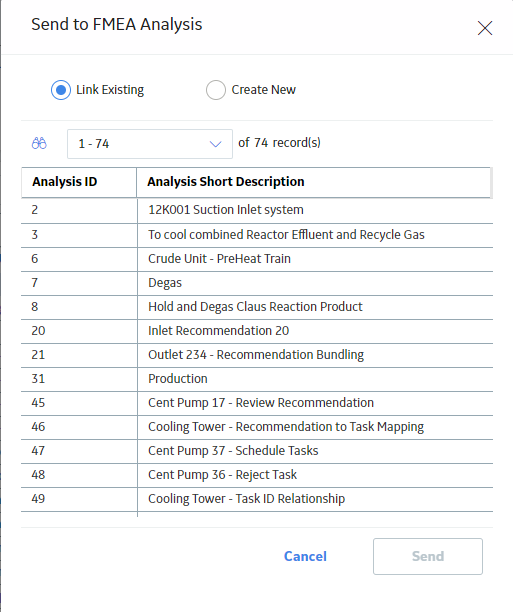Choose Cent Pump 17 - Review Recommendation

click(x=257, y=403)
